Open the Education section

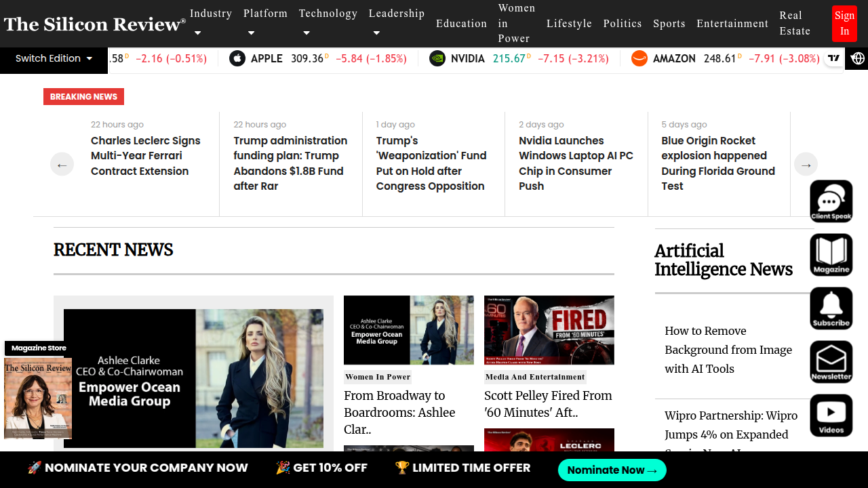point(461,24)
